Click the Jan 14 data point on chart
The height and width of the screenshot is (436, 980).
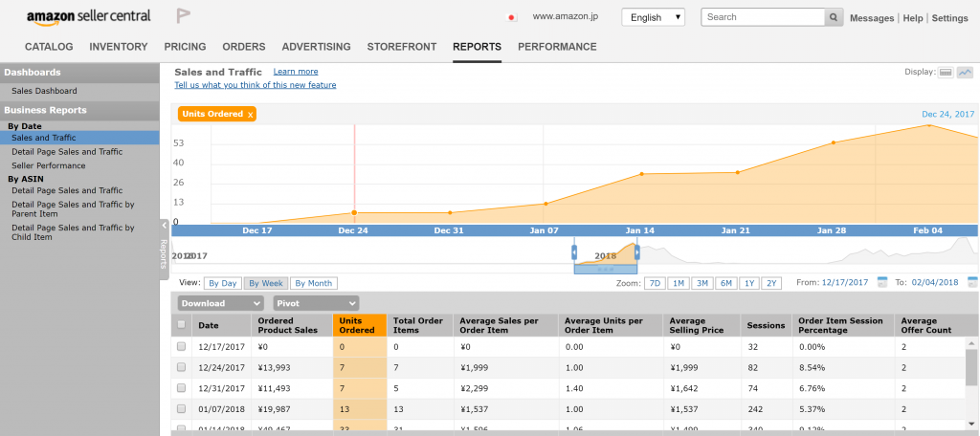pyautogui.click(x=642, y=174)
